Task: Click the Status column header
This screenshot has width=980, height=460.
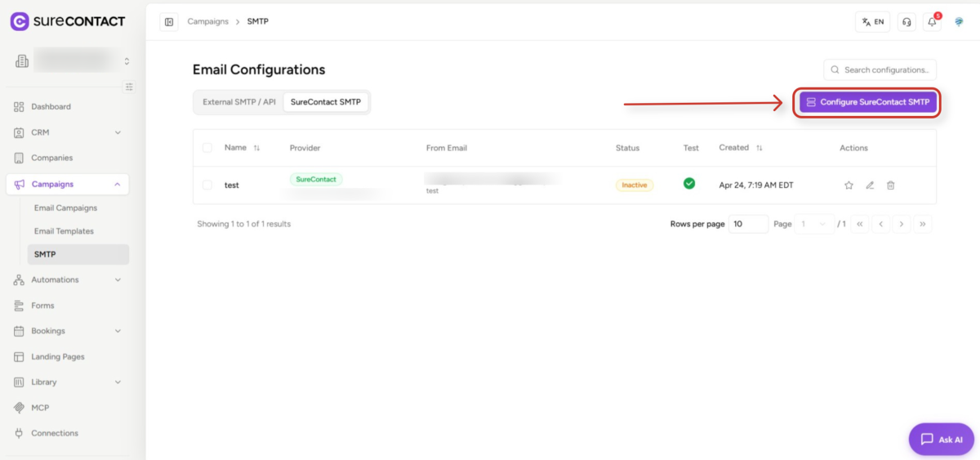Action: 628,148
